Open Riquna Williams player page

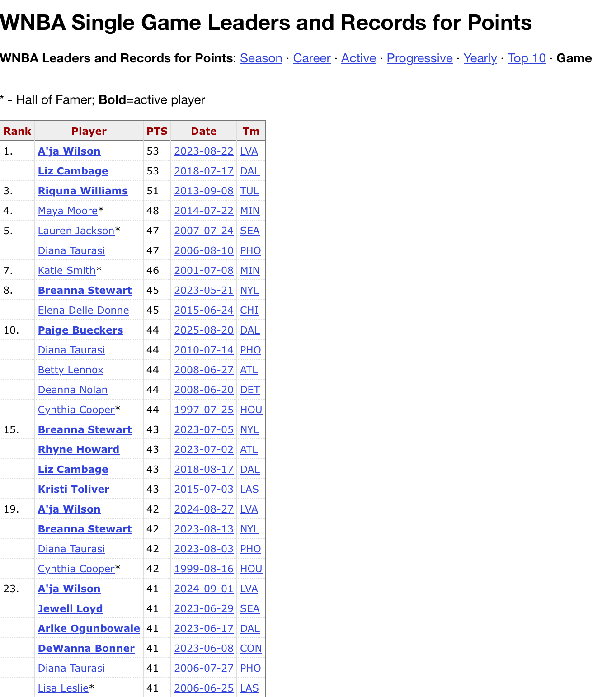coord(83,191)
